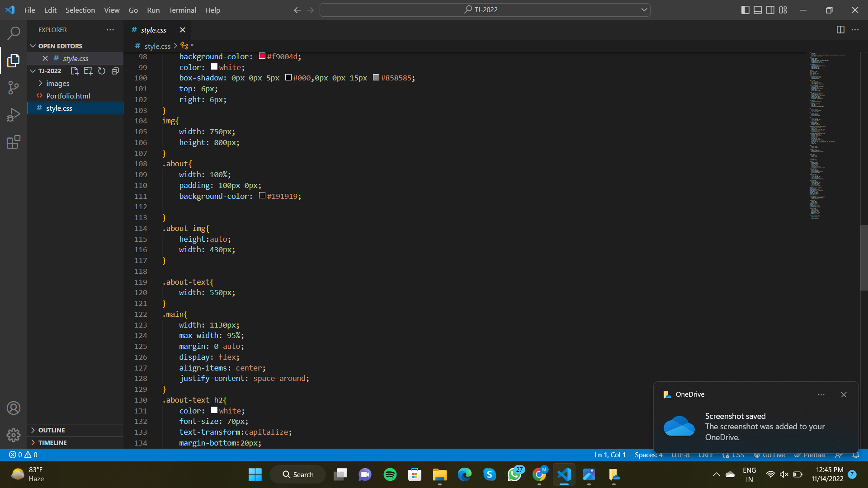Select the style.css editor tab

coord(154,30)
